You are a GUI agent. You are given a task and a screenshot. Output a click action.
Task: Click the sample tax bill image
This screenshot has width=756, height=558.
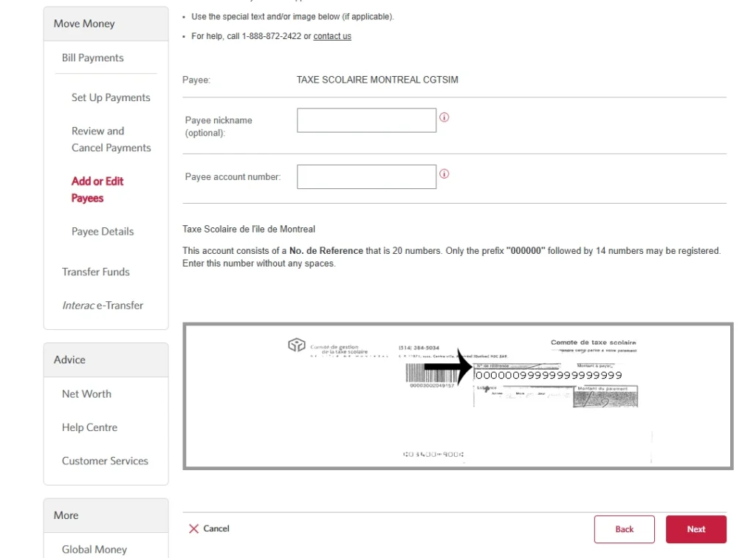pos(458,396)
